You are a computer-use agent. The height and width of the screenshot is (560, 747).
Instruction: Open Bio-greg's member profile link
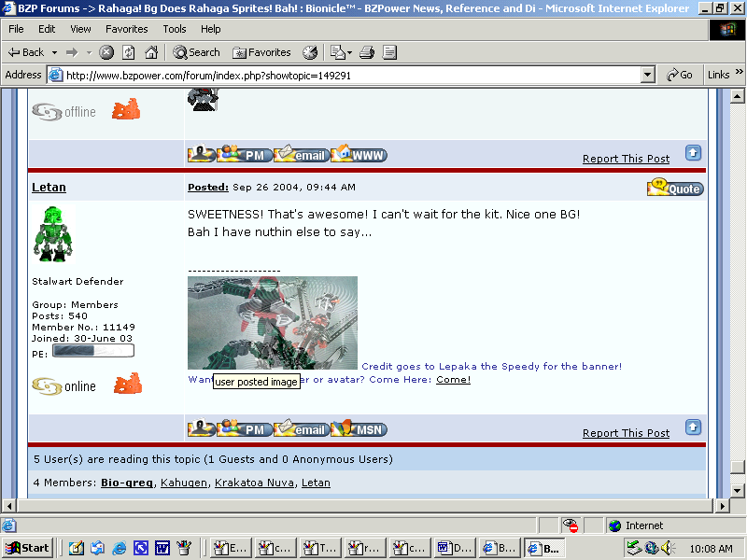(x=127, y=483)
